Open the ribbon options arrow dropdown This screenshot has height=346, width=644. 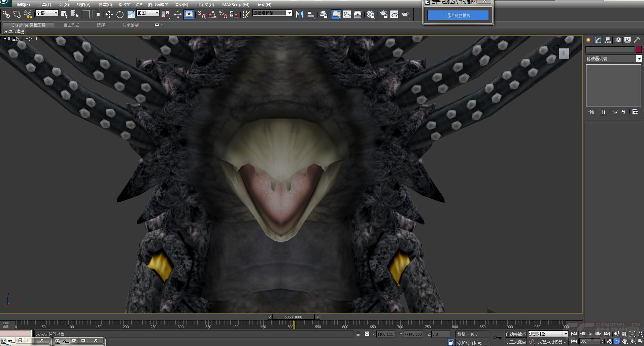158,25
